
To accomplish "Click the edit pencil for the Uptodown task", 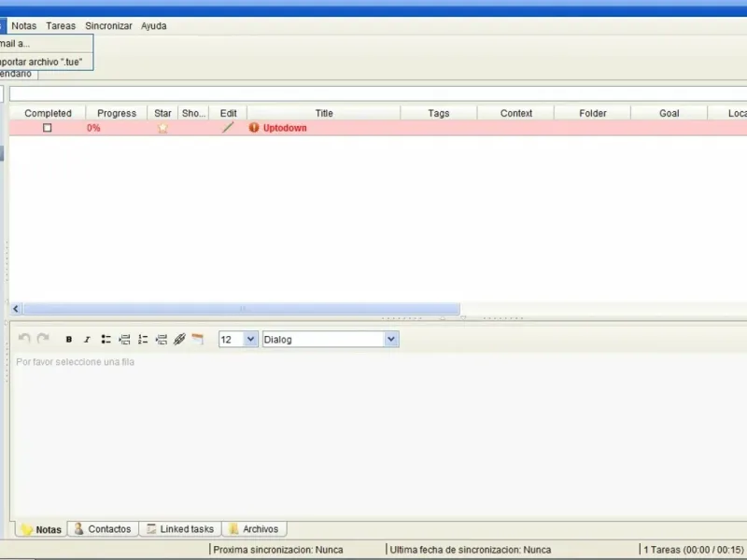I will (x=228, y=127).
